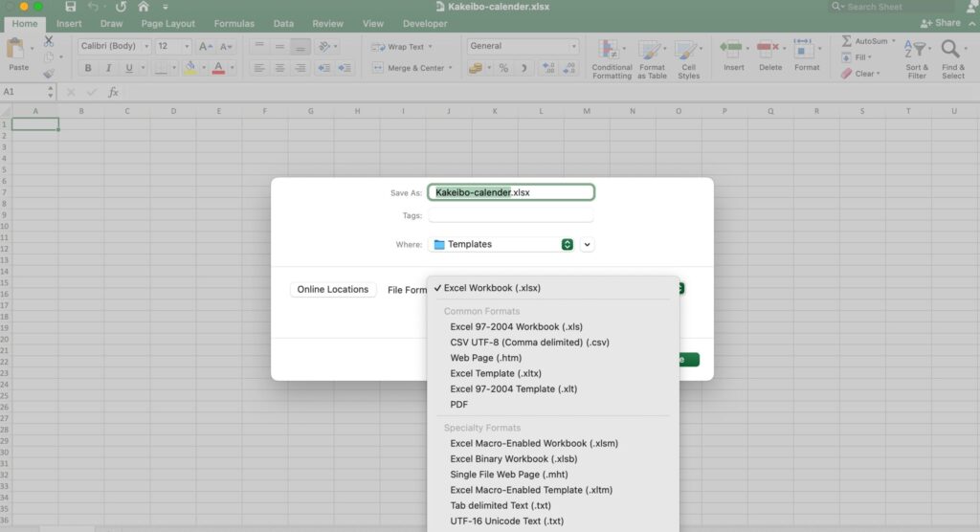Select Web Page (.htm) format
Viewport: 980px width, 532px height.
click(485, 358)
